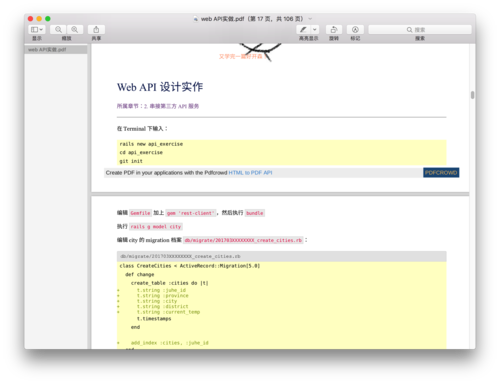Click the gem 'rest-client' inline code
Image resolution: width=500 pixels, height=384 pixels.
191,213
